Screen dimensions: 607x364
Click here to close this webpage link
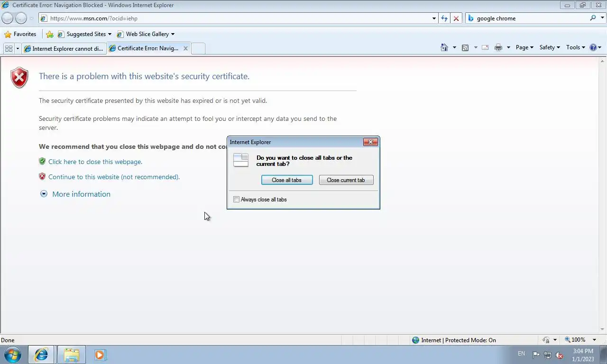coord(95,162)
